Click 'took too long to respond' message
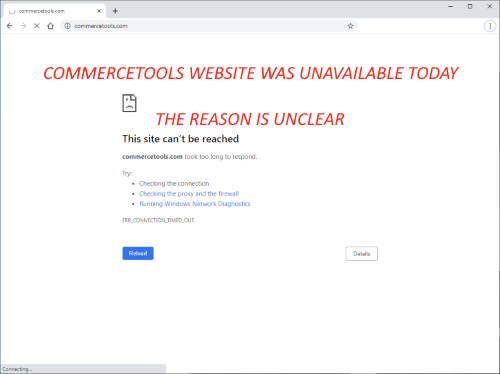This screenshot has width=500, height=374. [x=221, y=157]
